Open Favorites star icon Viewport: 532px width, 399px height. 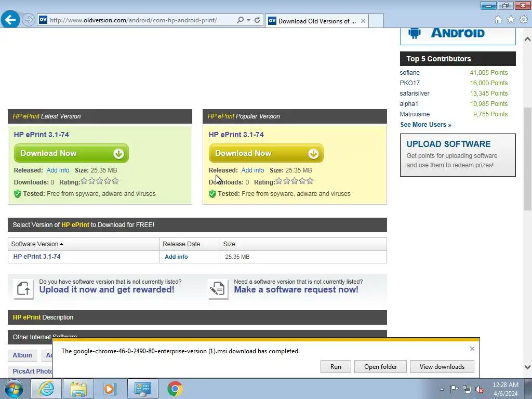coord(511,20)
